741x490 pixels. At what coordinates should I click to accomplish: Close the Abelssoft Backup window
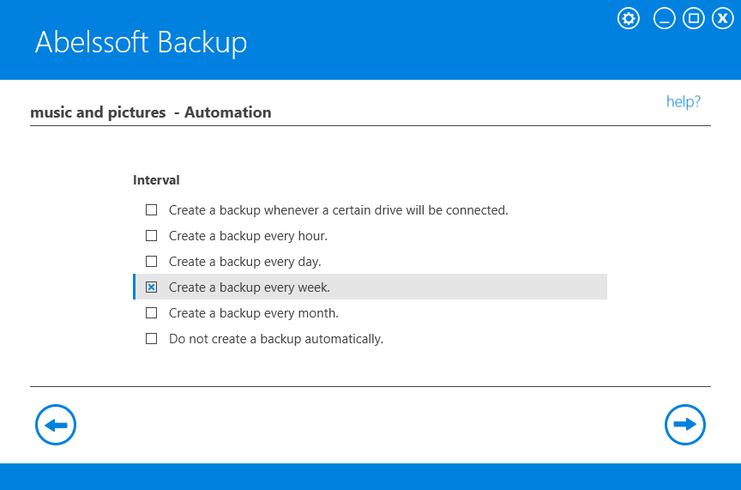click(722, 18)
